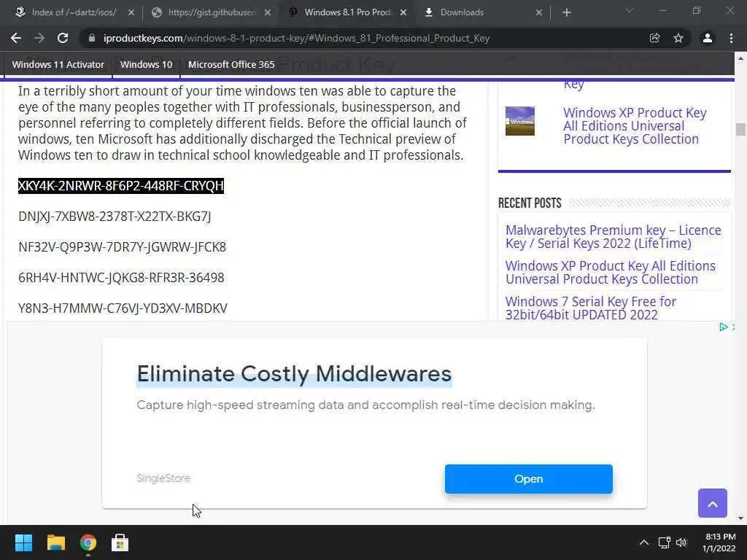Screen dimensions: 747x560
Task: Click the vertical scrollbar thumb
Action: (740, 129)
